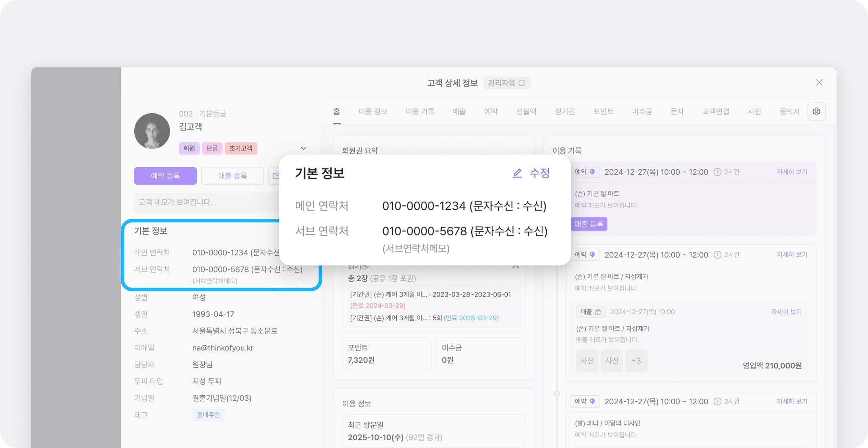The image size is (868, 448).
Task: Open the customer profile photo of 김고객
Action: [x=152, y=131]
